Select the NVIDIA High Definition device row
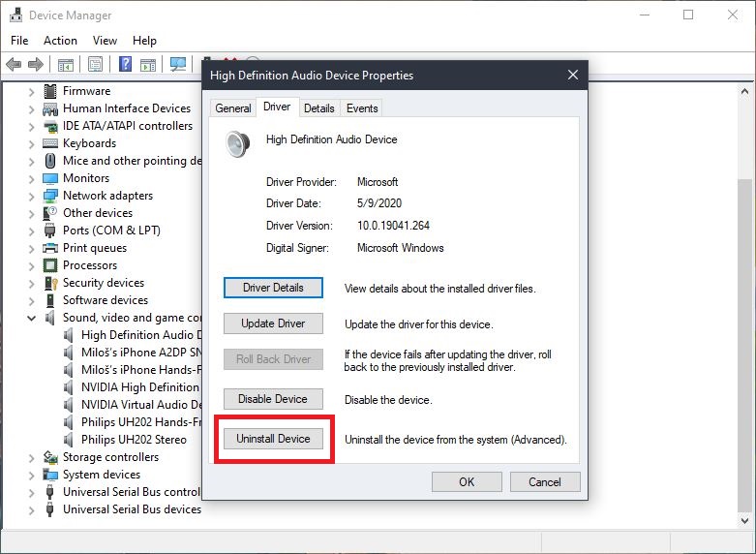This screenshot has width=756, height=554. pos(133,387)
